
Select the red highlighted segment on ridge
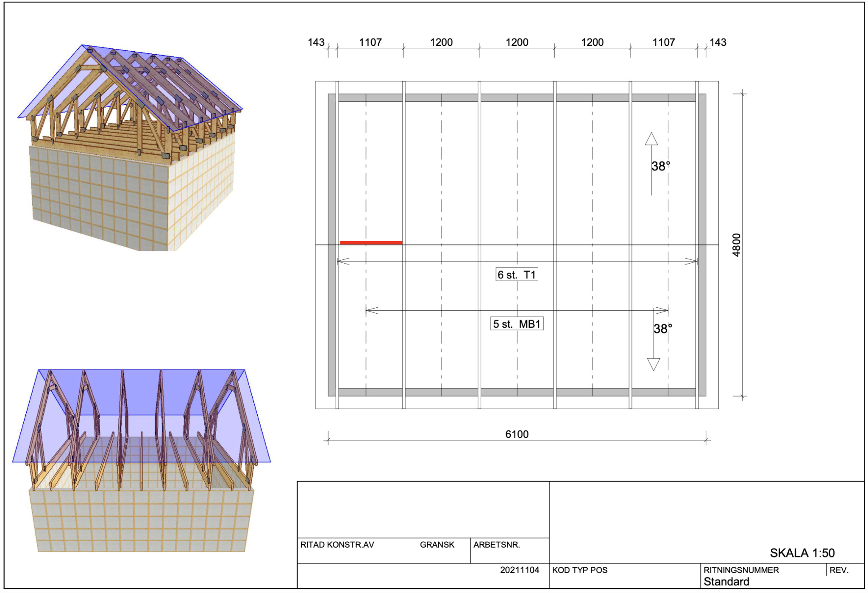pos(371,242)
